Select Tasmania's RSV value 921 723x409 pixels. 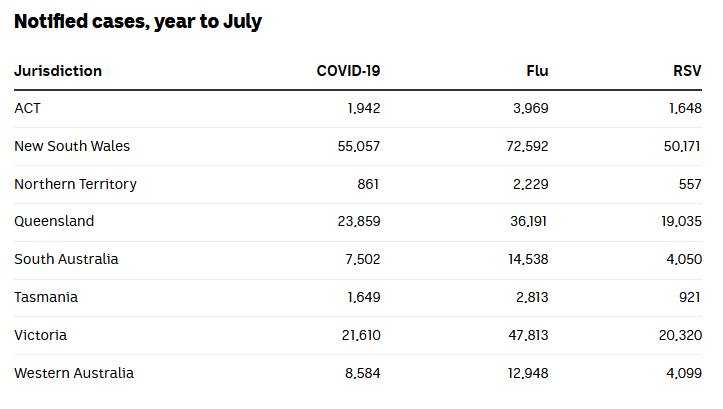pos(689,297)
